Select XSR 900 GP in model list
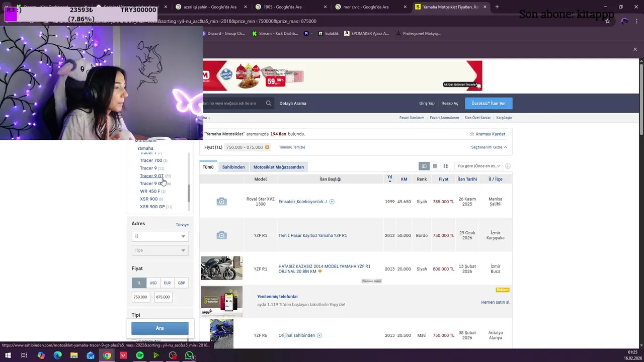This screenshot has height=362, width=644. (x=152, y=207)
